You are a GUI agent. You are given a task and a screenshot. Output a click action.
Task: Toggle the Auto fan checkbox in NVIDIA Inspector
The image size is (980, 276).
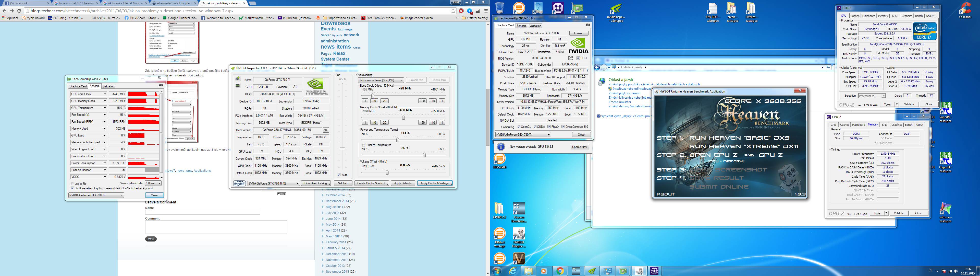pyautogui.click(x=339, y=175)
